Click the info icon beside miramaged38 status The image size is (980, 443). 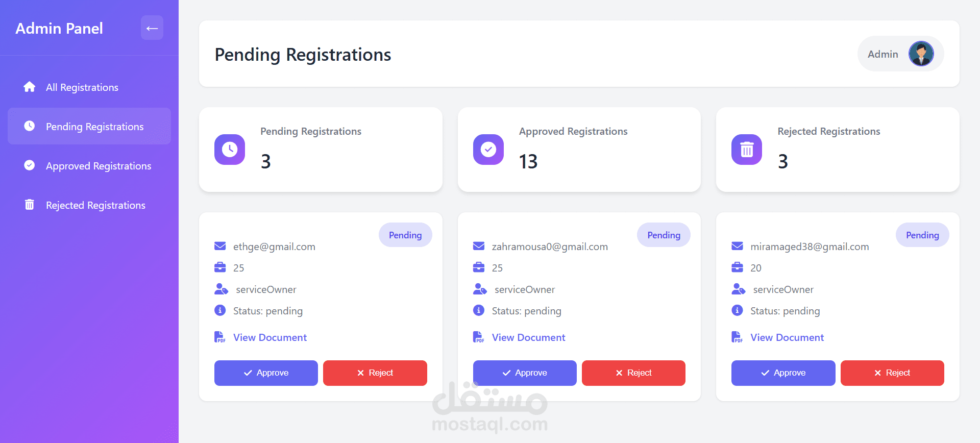(x=737, y=310)
